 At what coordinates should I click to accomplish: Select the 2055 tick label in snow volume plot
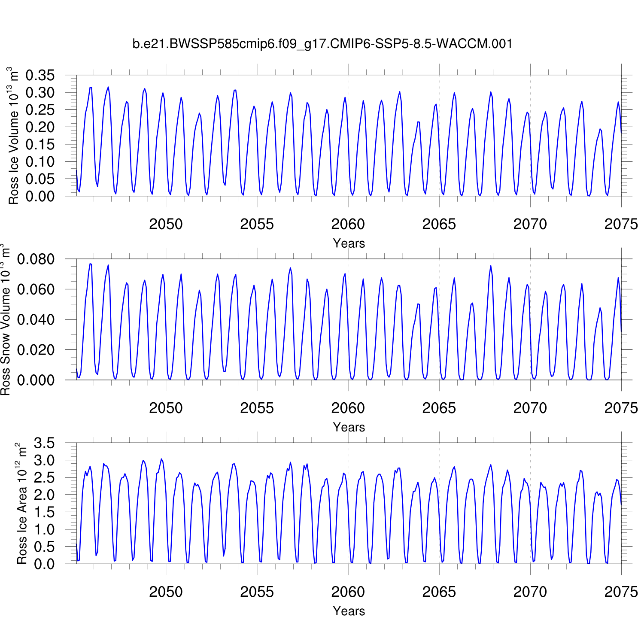(x=257, y=408)
